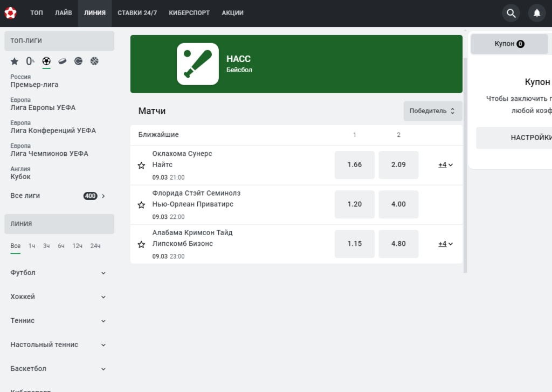
Task: Expand +4 markets for Оклахома Сунерс match
Action: click(445, 165)
